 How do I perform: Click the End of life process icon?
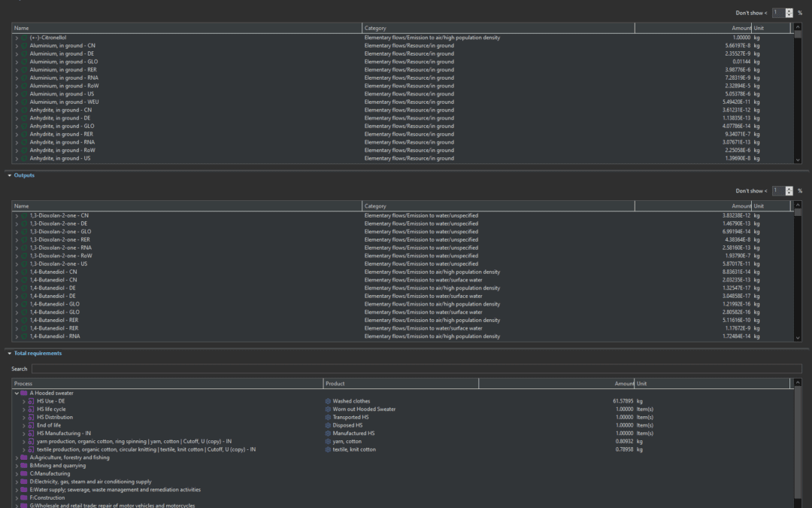pyautogui.click(x=31, y=425)
